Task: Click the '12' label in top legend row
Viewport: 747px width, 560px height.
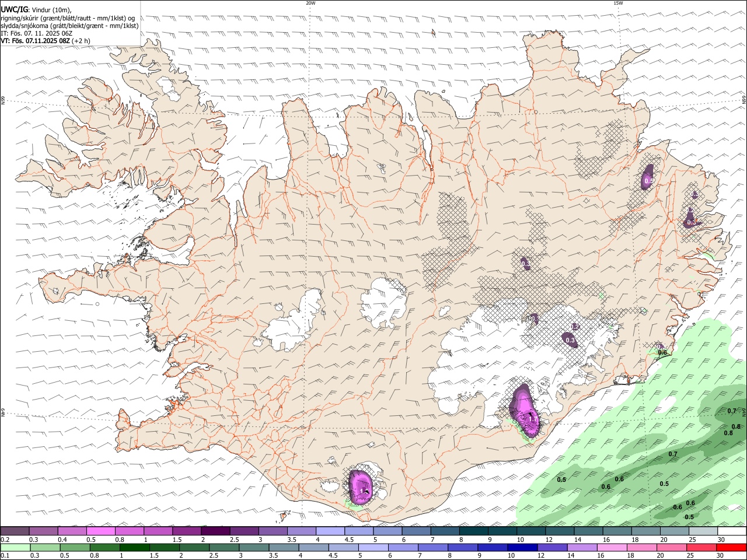Action: click(x=549, y=540)
